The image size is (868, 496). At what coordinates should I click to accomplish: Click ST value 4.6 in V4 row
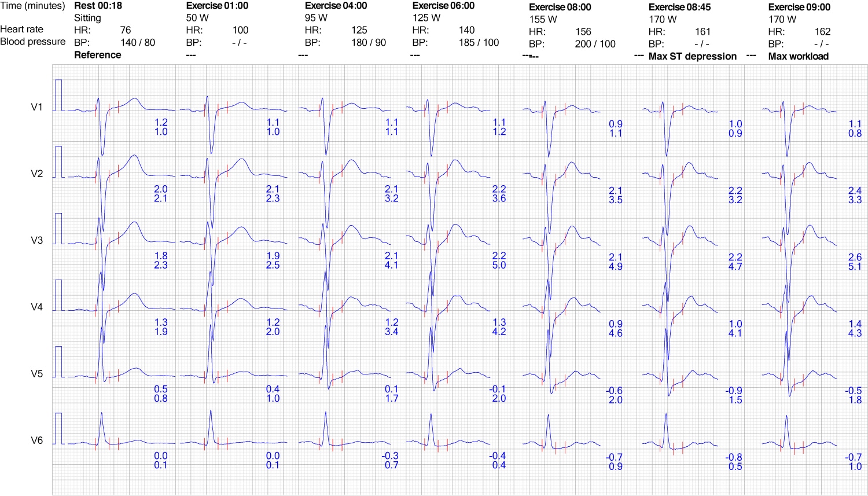point(616,333)
